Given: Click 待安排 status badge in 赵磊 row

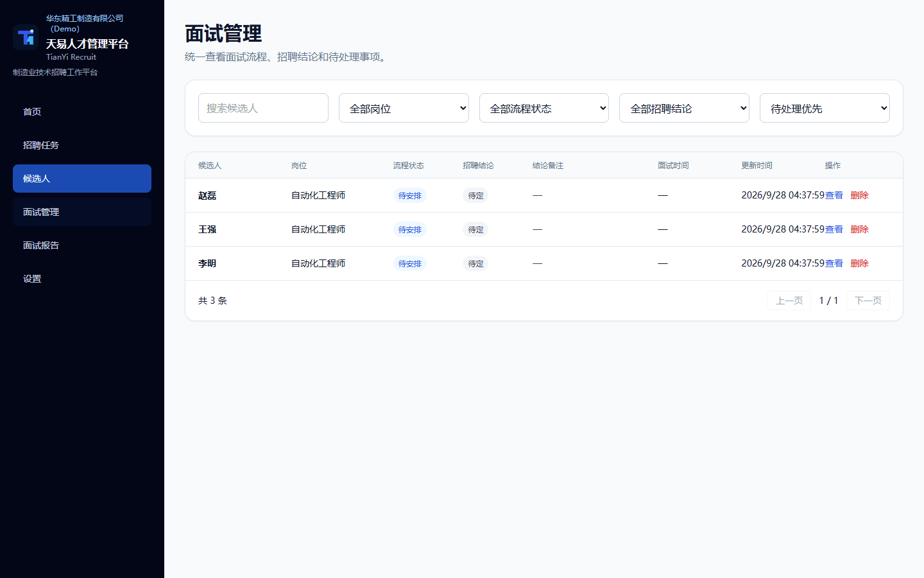Looking at the screenshot, I should 410,196.
